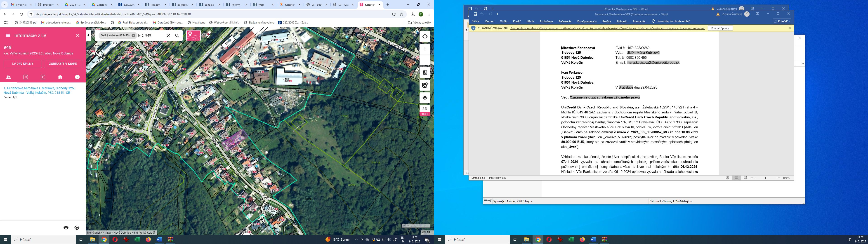Screen dimensions: 868x244
Task: Adjust the Word zoom slider
Action: click(766, 178)
